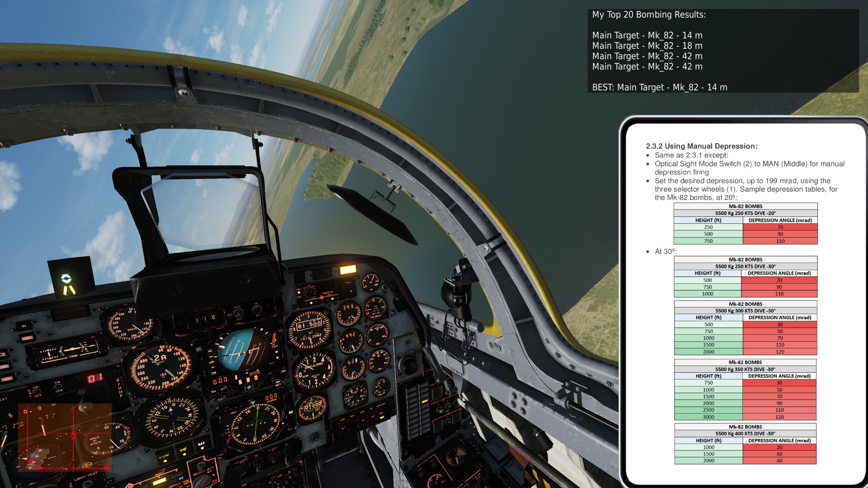Image resolution: width=868 pixels, height=488 pixels.
Task: Flip the 5W/20W radio power switch
Action: (58, 388)
